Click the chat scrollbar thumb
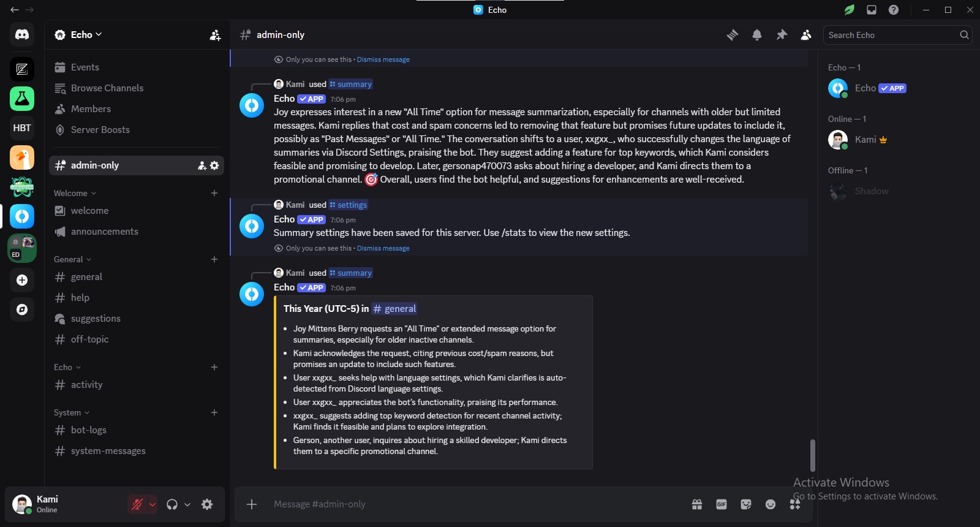 point(813,455)
